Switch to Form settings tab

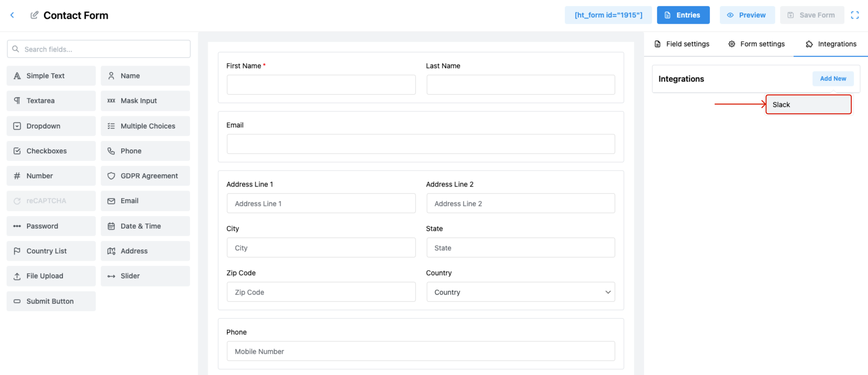tap(756, 44)
